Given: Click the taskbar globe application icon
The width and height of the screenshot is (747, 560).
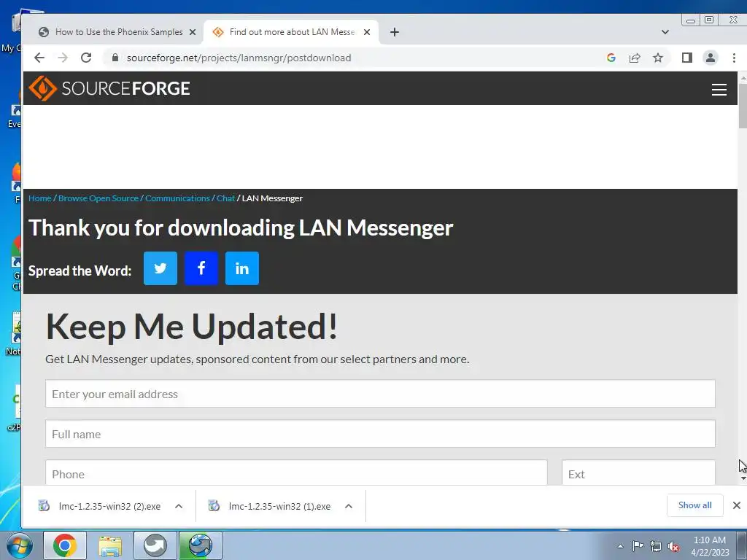Looking at the screenshot, I should coord(201,545).
